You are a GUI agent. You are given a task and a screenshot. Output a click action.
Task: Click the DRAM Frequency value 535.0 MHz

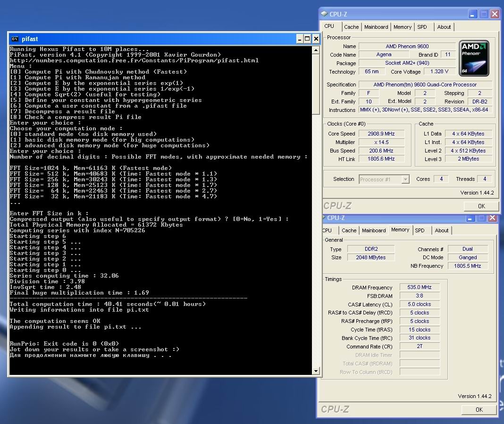(420, 287)
